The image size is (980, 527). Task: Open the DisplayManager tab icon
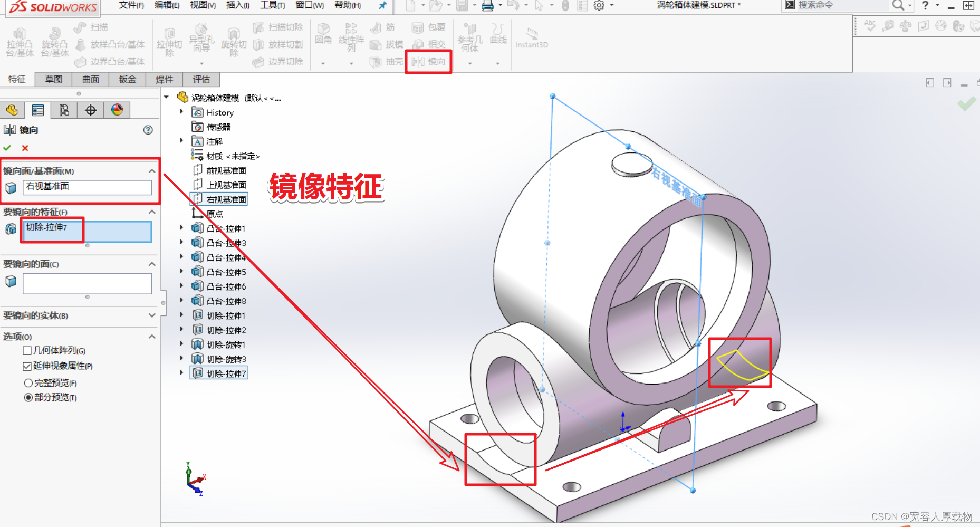(x=117, y=110)
